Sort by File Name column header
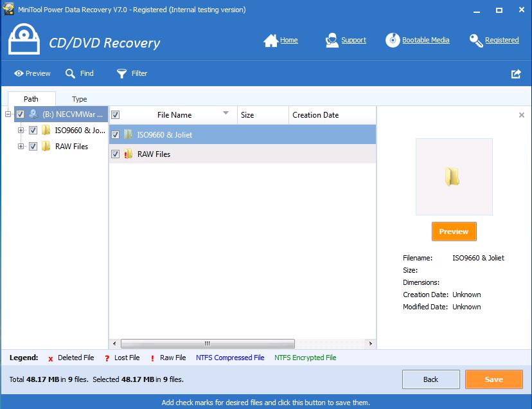The width and height of the screenshot is (532, 409). click(174, 115)
